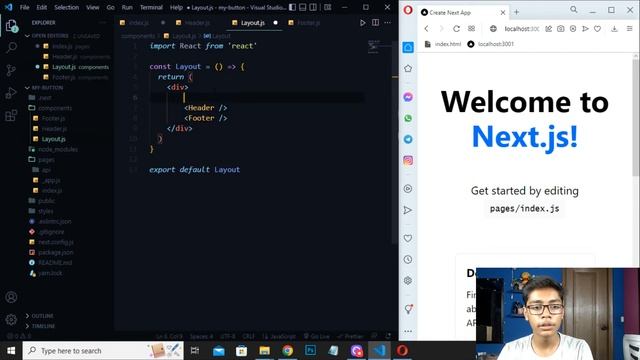Run the code using the editor play icon

(x=362, y=23)
